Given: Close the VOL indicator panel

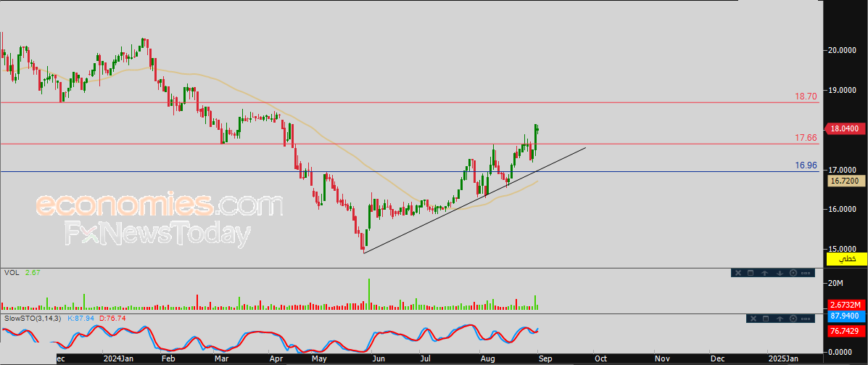Looking at the screenshot, I should point(738,273).
